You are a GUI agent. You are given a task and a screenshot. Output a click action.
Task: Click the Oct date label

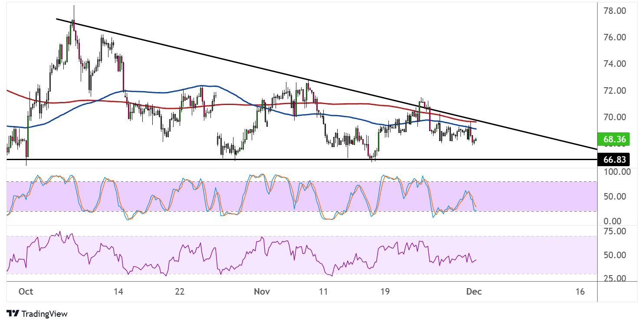[x=26, y=292]
